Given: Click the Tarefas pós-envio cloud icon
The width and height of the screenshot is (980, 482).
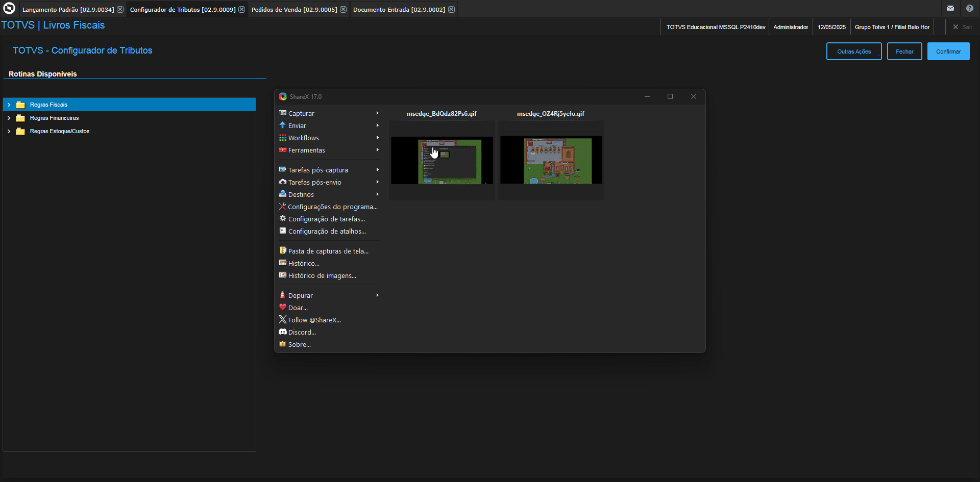Looking at the screenshot, I should [283, 182].
